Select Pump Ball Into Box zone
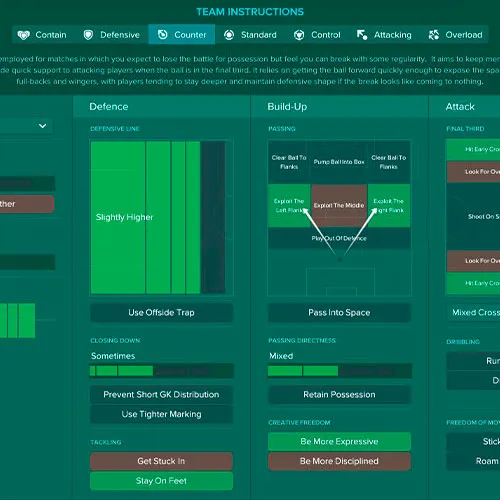This screenshot has width=500, height=500. (339, 162)
